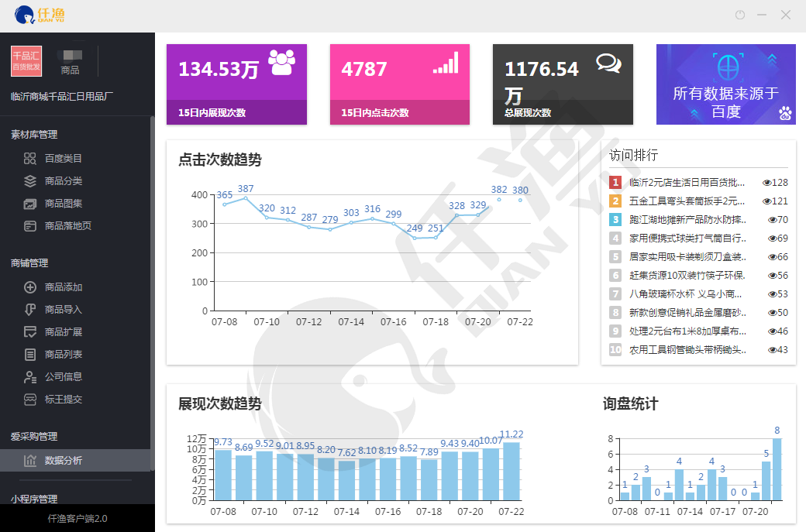Screen dimensions: 806x532
Task: Click the 公司信息 person icon
Action: click(29, 376)
